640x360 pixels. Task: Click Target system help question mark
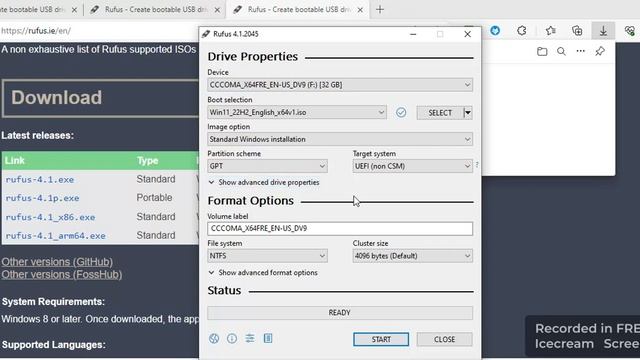(477, 165)
